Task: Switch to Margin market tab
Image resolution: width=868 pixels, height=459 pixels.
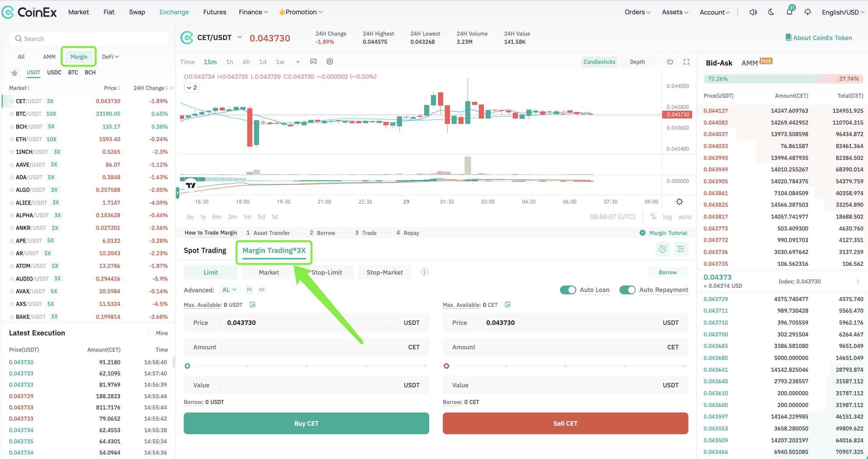Action: (x=79, y=57)
